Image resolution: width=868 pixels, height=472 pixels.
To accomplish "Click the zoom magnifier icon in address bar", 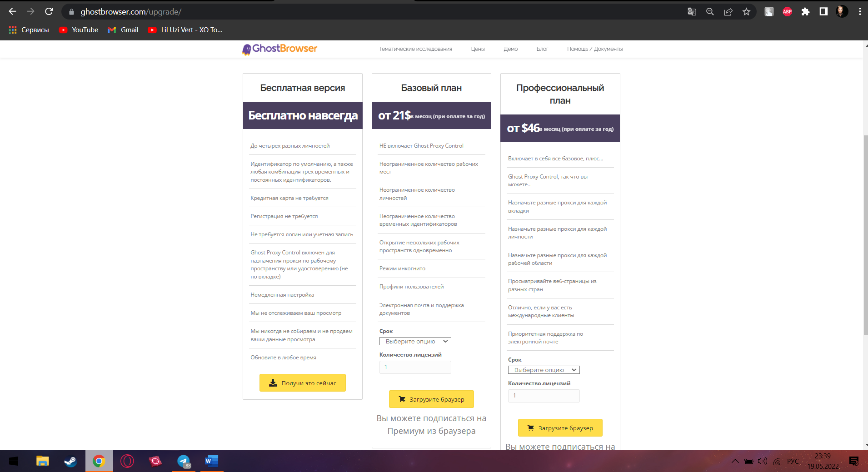I will coord(710,12).
